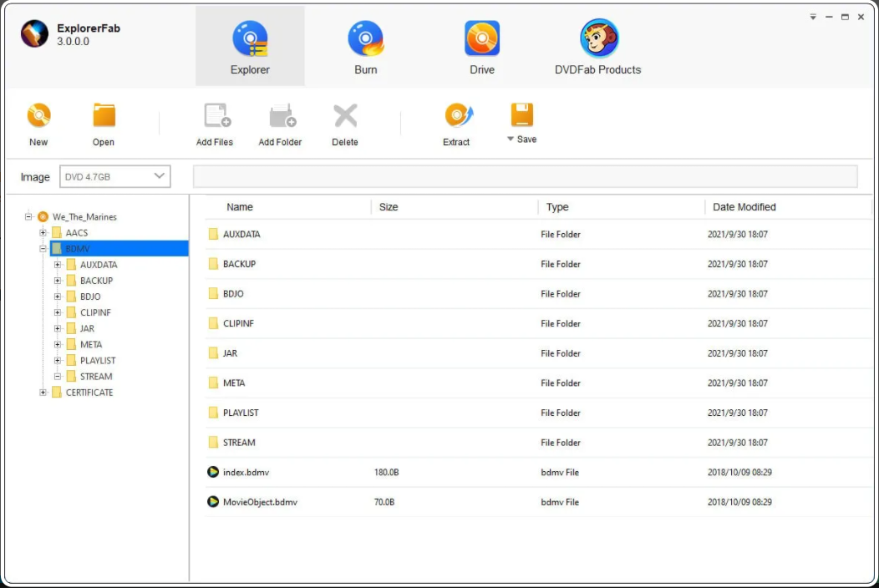The height and width of the screenshot is (588, 879).
Task: Click the 180.0B size cell
Action: click(386, 473)
